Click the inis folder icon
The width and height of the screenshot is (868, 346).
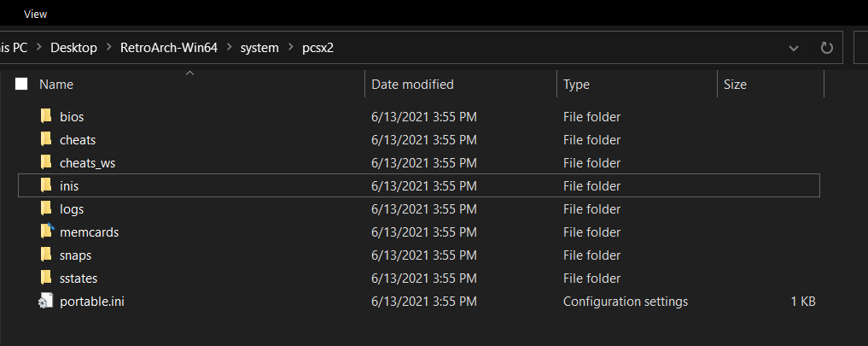[x=46, y=185]
